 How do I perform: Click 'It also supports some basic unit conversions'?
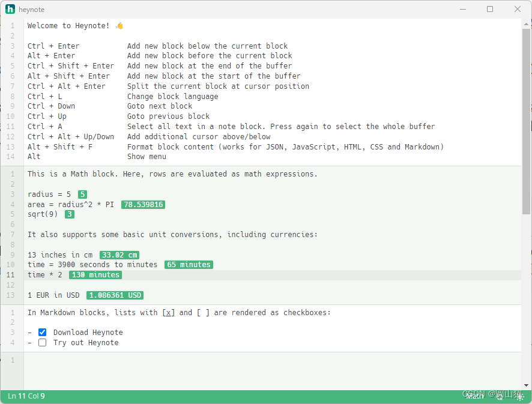click(124, 235)
